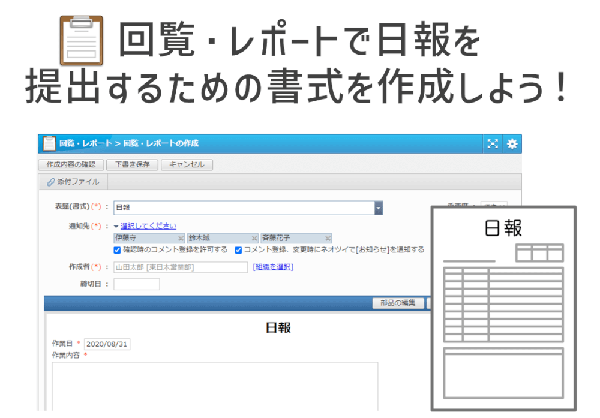Open settings with the gear icon
Image resolution: width=600 pixels, height=418 pixels.
(x=512, y=144)
